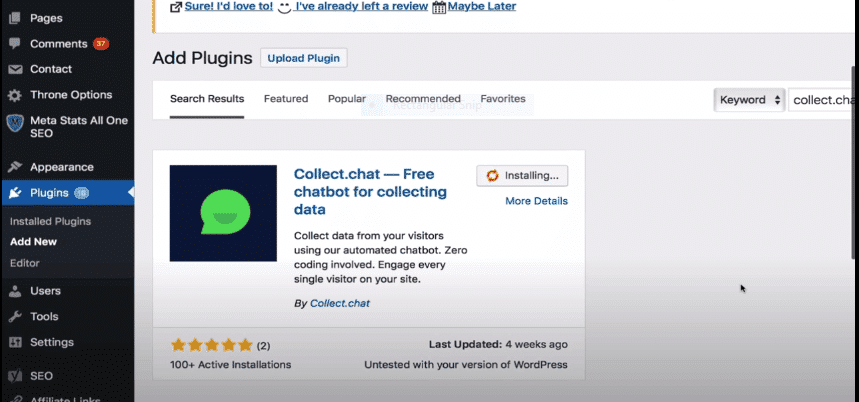Screen dimensions: 859x402
Task: Click 'Untested with your version of WordPress'
Action: [x=466, y=365]
